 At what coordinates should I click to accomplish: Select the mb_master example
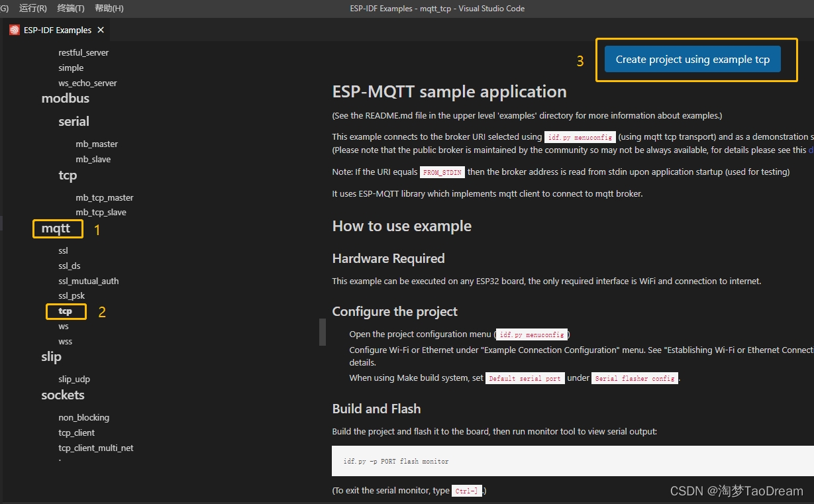[97, 144]
